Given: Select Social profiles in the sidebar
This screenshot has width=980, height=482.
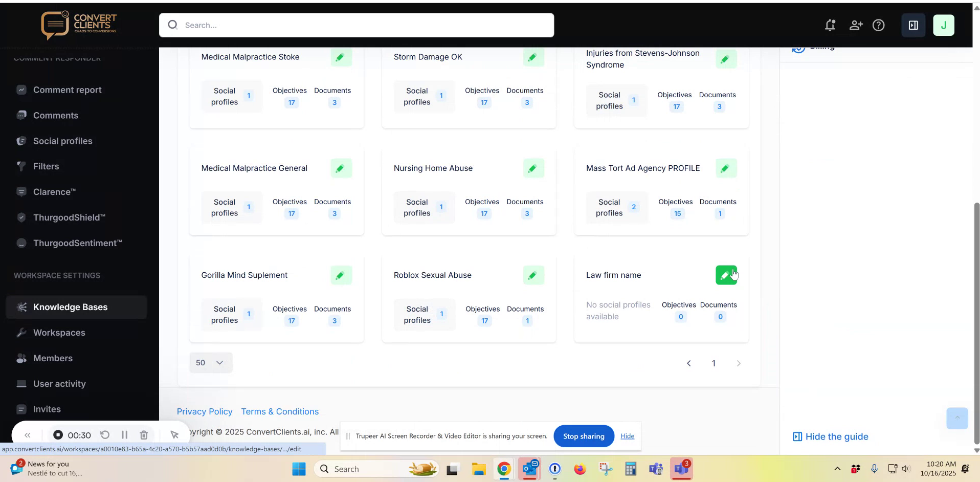Looking at the screenshot, I should (x=62, y=141).
